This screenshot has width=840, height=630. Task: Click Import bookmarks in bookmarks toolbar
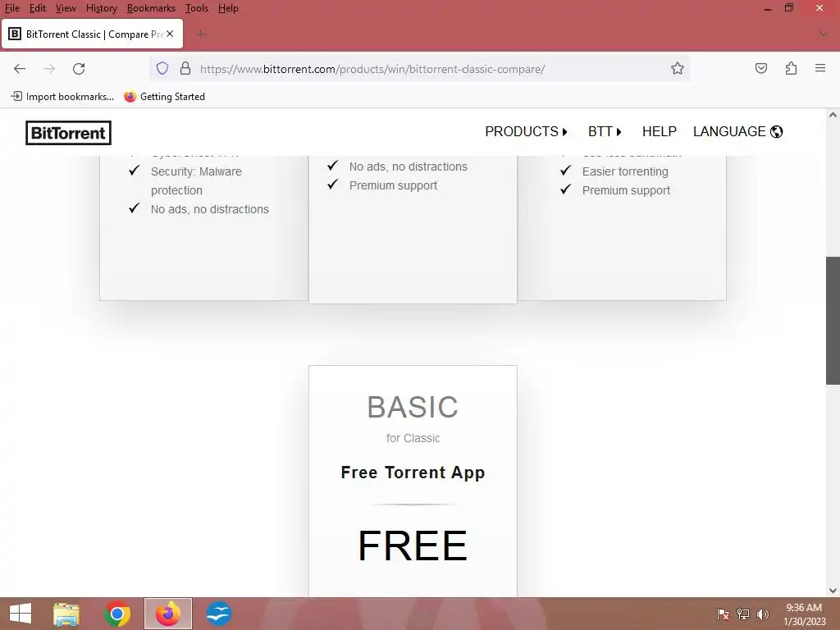62,97
